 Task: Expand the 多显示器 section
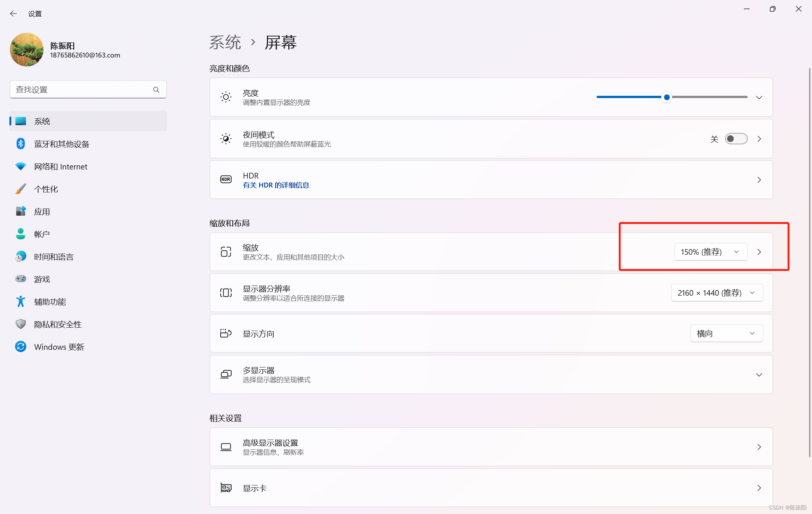759,375
